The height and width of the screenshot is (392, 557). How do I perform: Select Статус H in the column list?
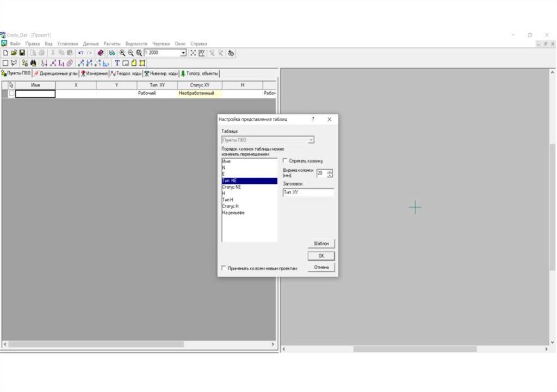pyautogui.click(x=249, y=206)
